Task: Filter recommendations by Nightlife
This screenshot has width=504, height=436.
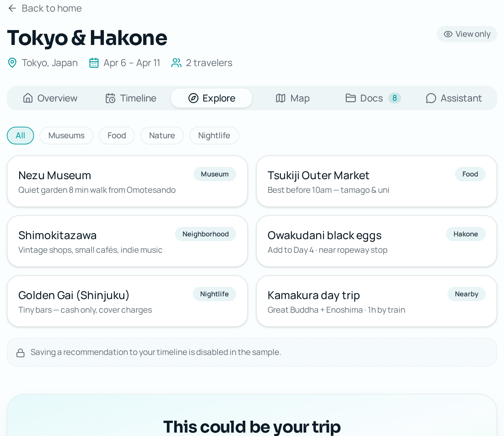Action: (x=214, y=136)
